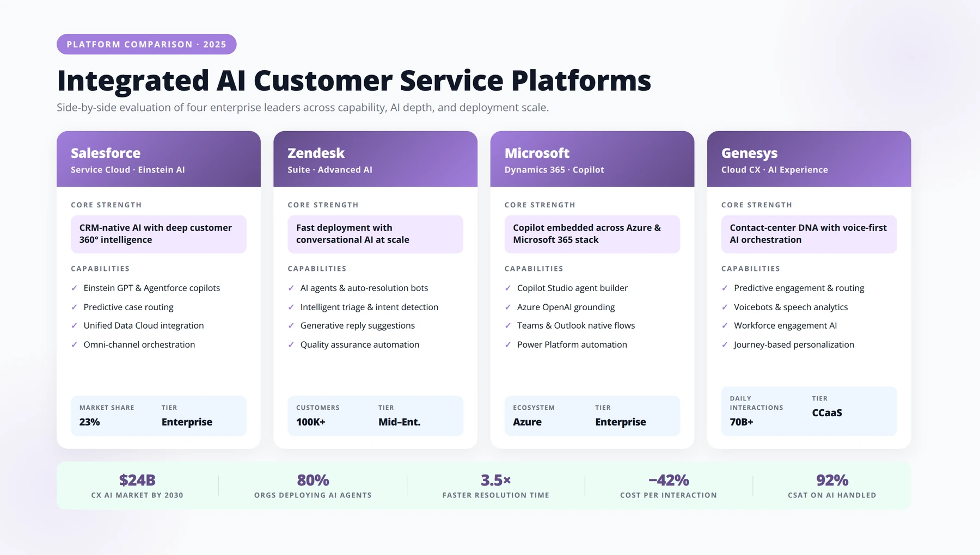Click checkmark beside AI agents & auto-resolution bots
Viewport: 980px width, 555px height.
click(291, 288)
